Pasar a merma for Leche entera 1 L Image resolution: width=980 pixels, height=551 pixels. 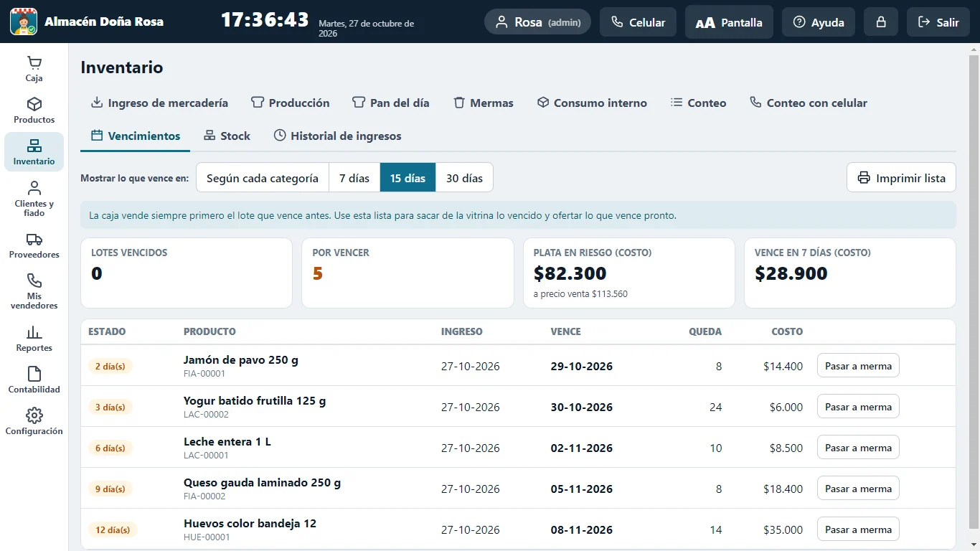(x=858, y=448)
